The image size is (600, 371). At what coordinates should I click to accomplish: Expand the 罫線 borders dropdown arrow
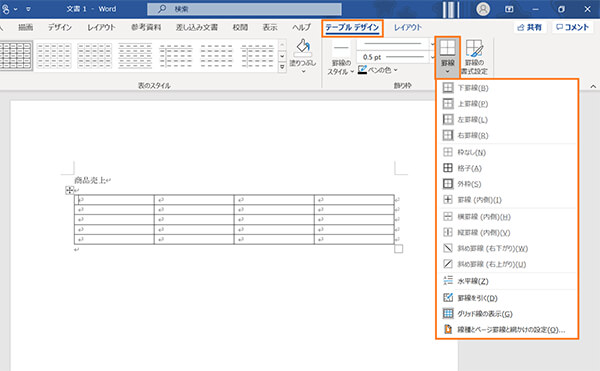447,72
